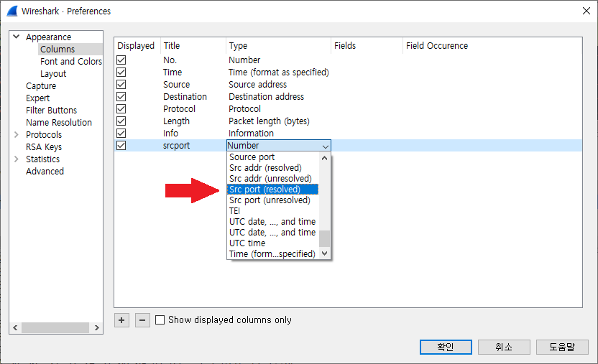Uncheck the Displayed box for No. column
The width and height of the screenshot is (598, 364).
pos(121,60)
